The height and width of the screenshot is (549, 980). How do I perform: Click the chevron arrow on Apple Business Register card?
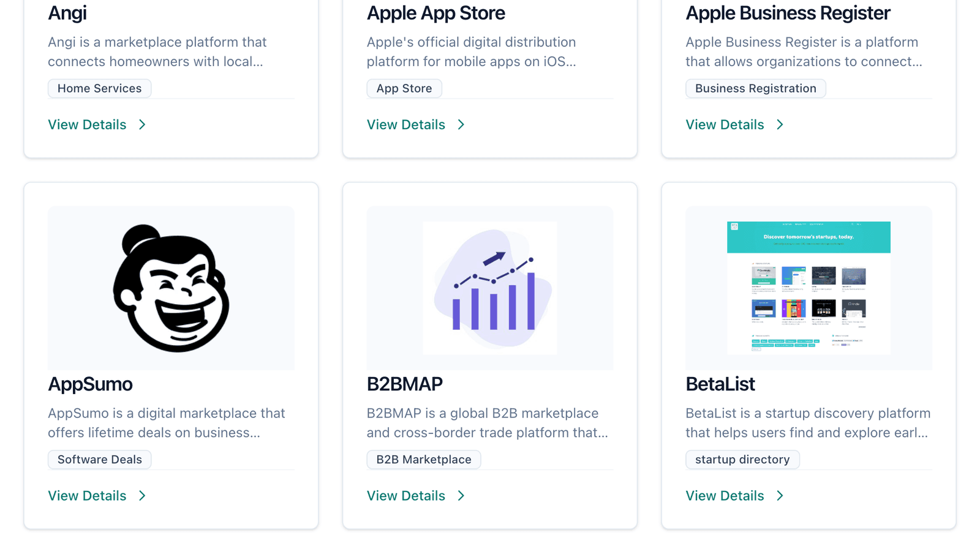[780, 125]
